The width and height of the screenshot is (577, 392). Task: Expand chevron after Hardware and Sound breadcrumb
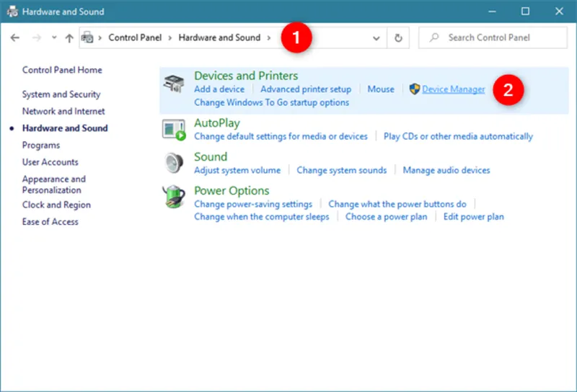click(x=269, y=38)
